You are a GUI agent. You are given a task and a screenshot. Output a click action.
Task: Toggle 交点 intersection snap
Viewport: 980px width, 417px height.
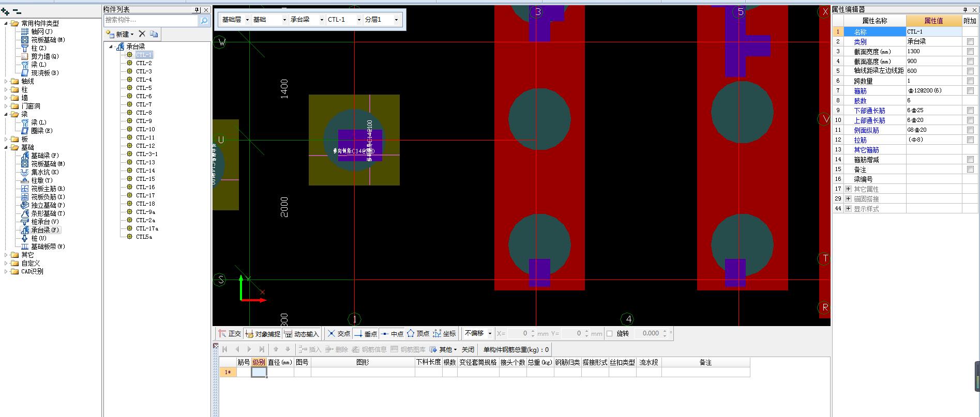(x=339, y=334)
